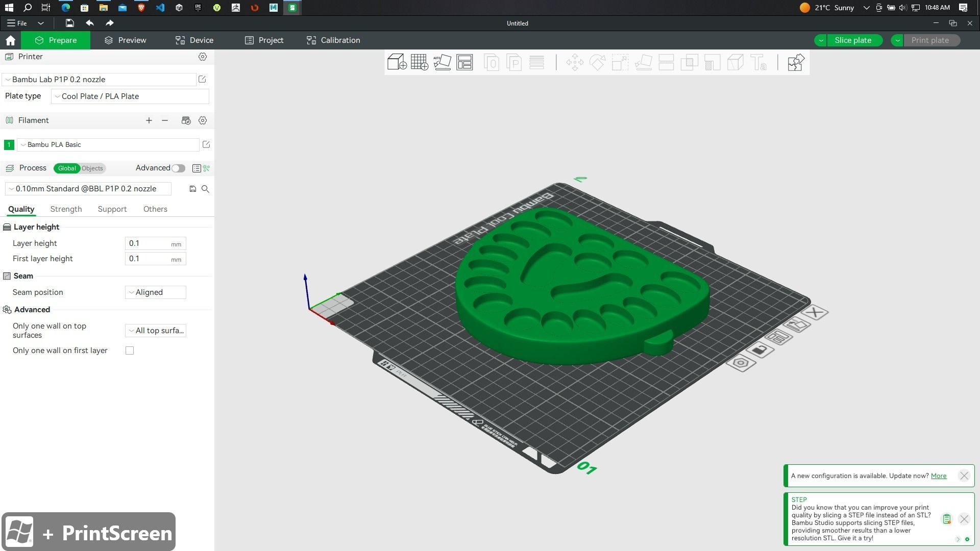Image resolution: width=980 pixels, height=551 pixels.
Task: Click the Arrange all objects icon
Action: click(x=464, y=62)
